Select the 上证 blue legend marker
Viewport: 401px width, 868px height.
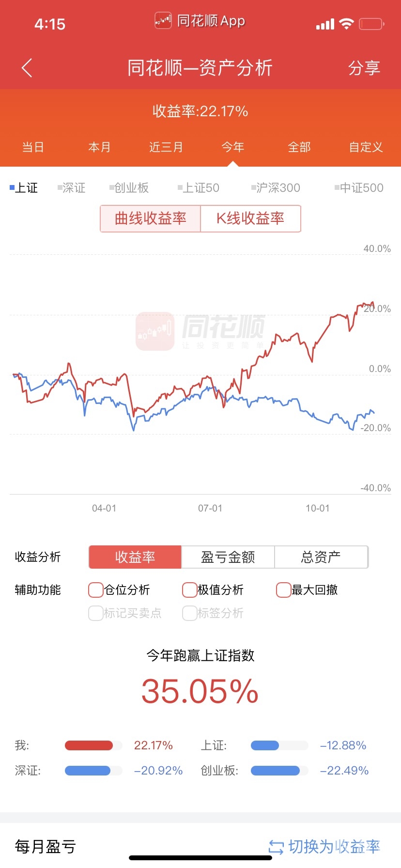coord(12,187)
